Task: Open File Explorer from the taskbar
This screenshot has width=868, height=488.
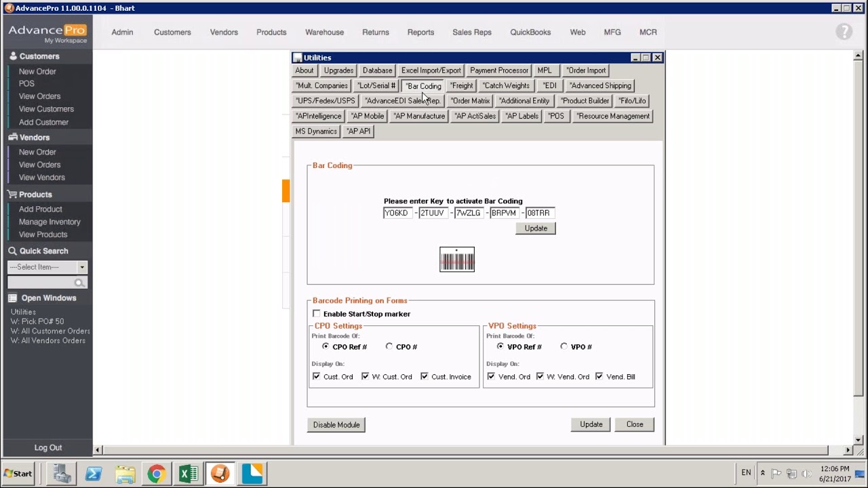Action: coord(125,473)
